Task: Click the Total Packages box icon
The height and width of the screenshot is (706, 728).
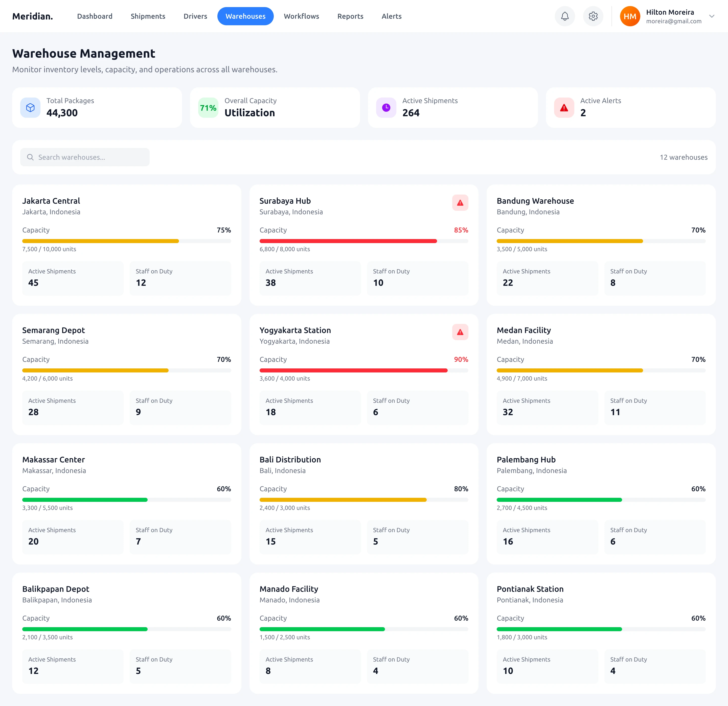Action: click(30, 108)
